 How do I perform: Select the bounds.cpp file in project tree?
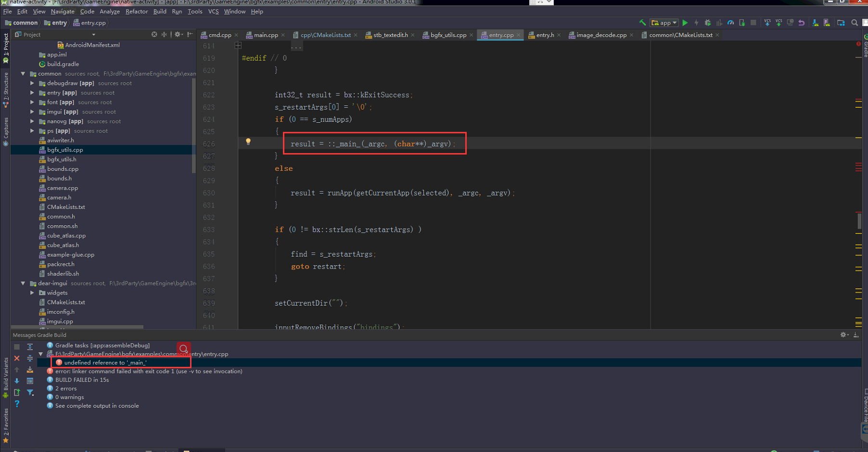pyautogui.click(x=63, y=169)
